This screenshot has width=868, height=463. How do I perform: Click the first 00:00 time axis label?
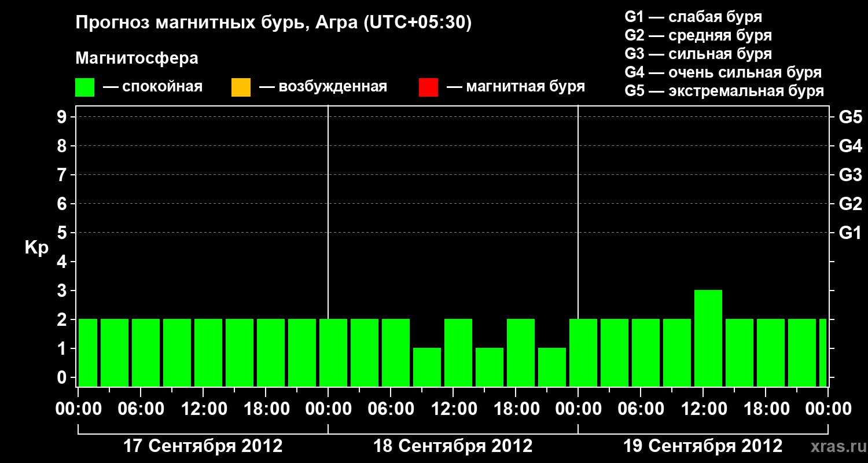[x=78, y=409]
